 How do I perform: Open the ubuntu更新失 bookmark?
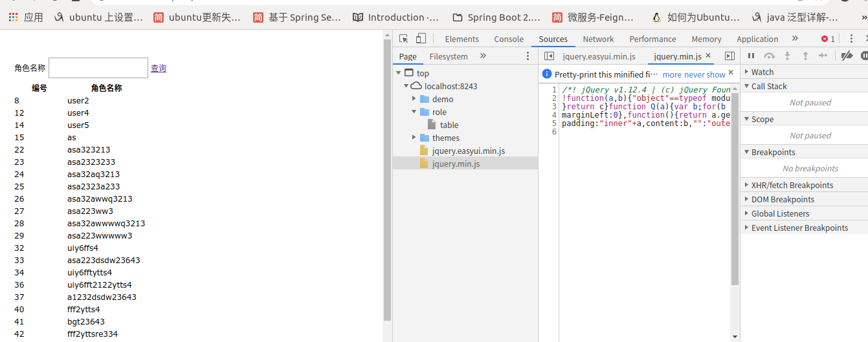coord(197,17)
